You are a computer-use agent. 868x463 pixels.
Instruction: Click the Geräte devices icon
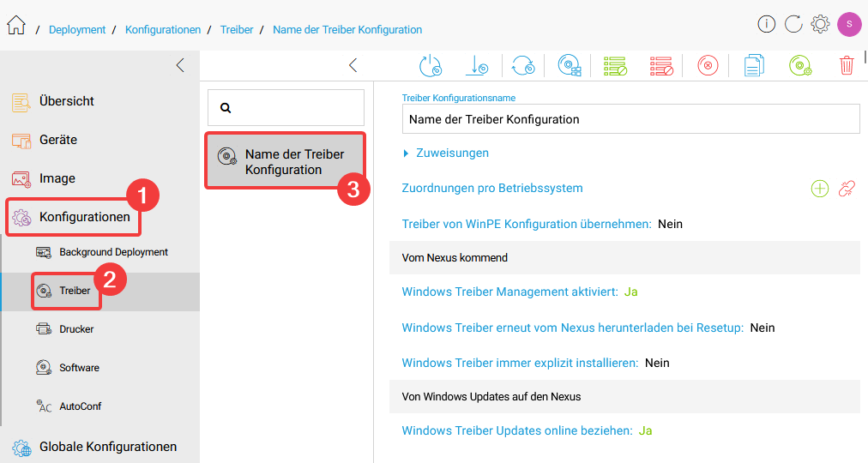pos(21,141)
